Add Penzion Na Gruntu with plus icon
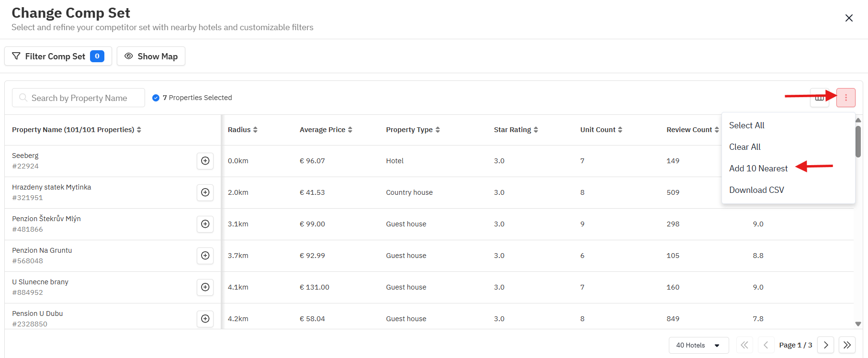 [205, 256]
